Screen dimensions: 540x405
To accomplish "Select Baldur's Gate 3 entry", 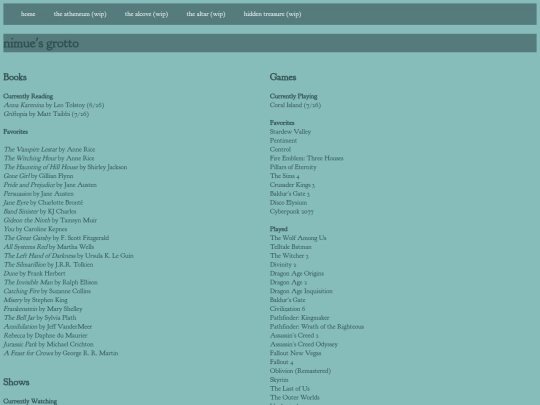I will (290, 194).
